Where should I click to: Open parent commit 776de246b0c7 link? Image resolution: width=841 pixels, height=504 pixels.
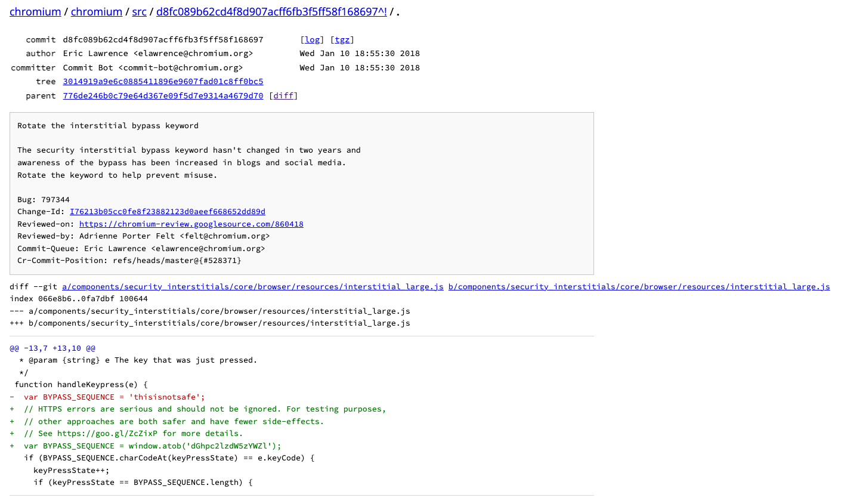click(163, 95)
